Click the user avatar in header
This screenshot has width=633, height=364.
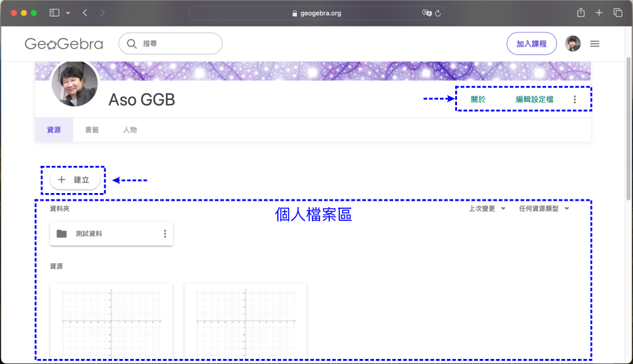tap(573, 44)
